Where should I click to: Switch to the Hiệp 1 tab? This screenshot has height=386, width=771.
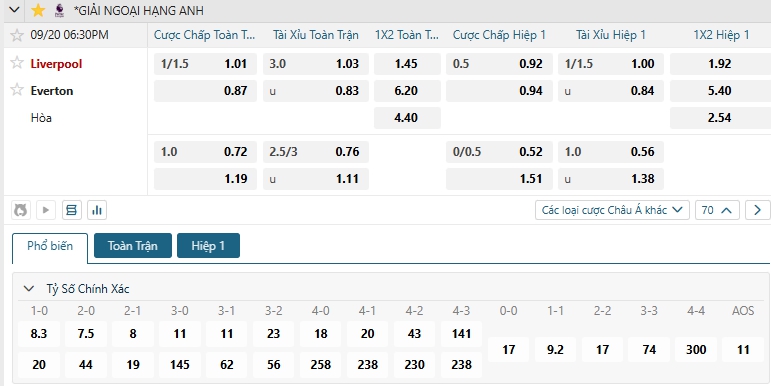208,245
